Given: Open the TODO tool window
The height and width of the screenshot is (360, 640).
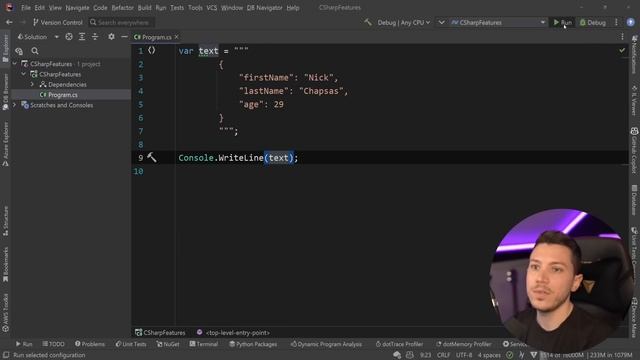Looking at the screenshot, I should [x=53, y=344].
